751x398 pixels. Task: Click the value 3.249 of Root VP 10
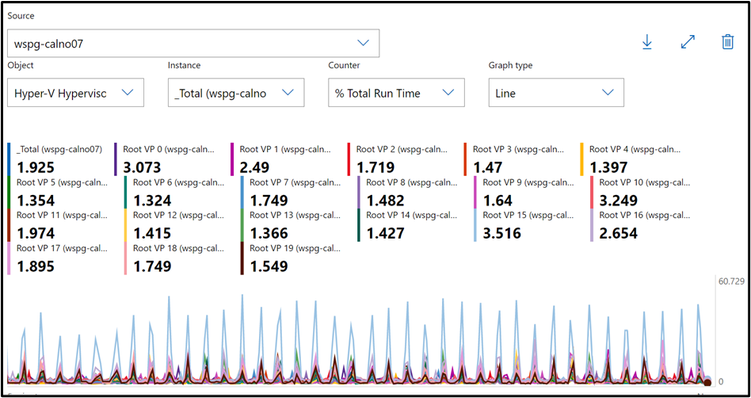[618, 200]
